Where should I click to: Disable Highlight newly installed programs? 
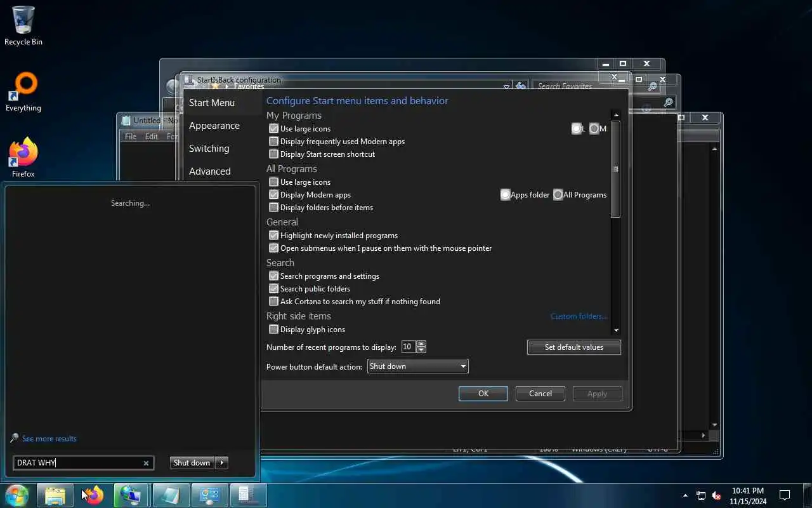pos(274,235)
